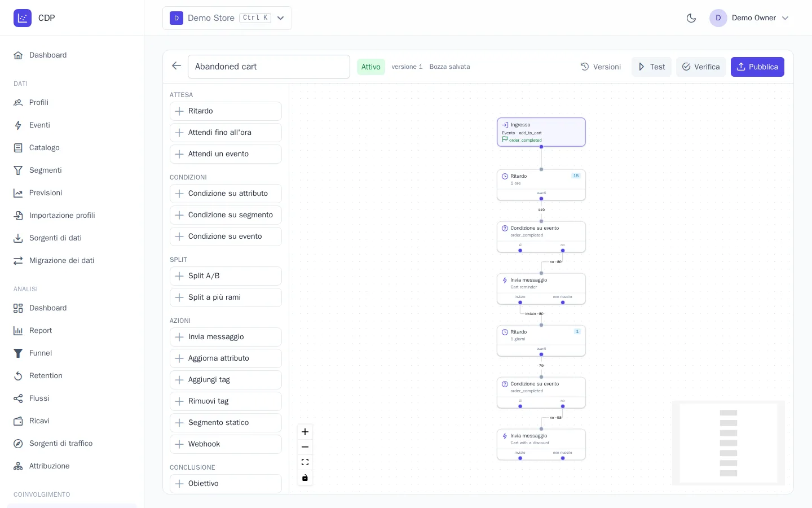Add an Obiettivo conclusion step

[226, 484]
